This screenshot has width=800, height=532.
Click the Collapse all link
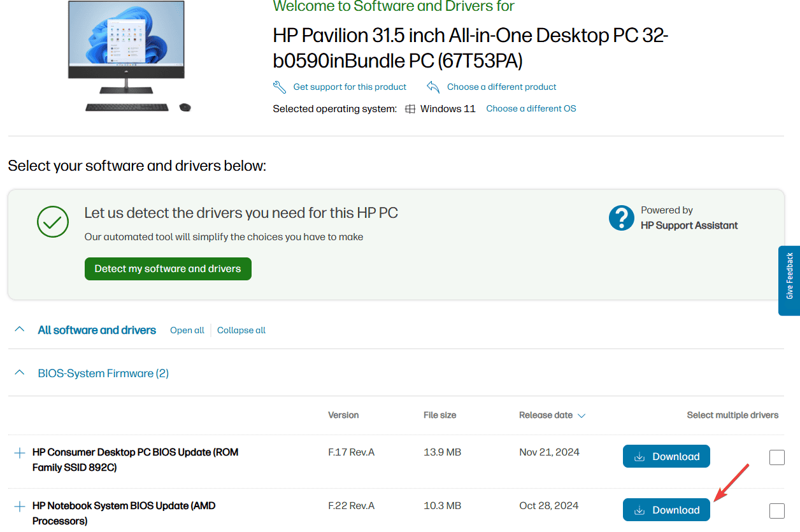coord(241,330)
